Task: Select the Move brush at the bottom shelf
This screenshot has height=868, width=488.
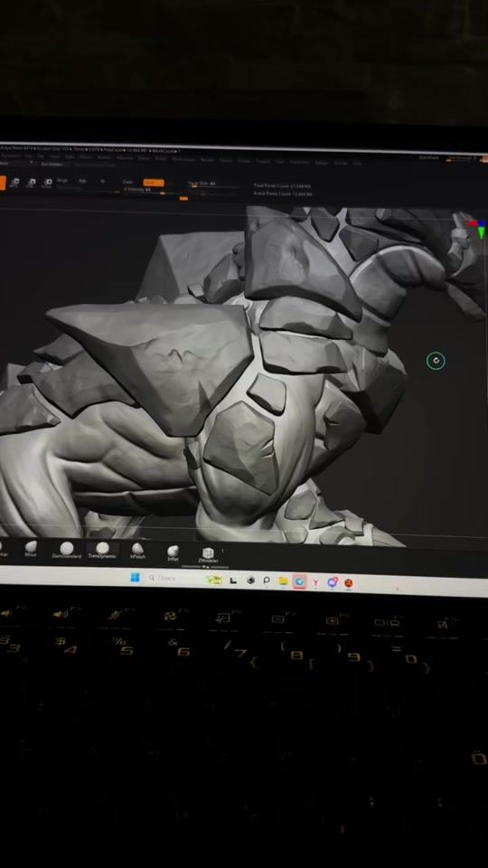Action: click(31, 550)
